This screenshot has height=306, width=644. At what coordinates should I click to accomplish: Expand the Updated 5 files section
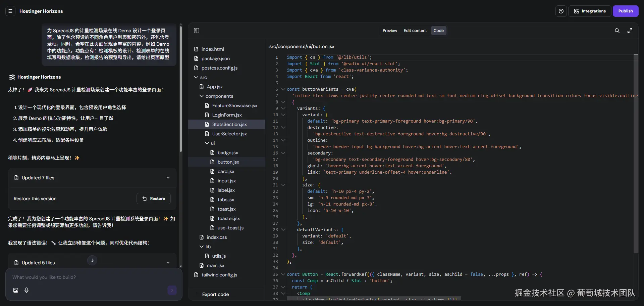168,263
